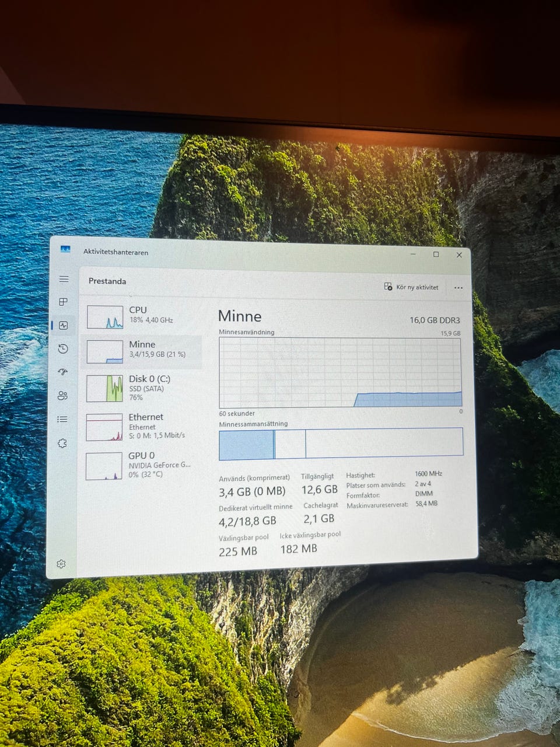Click the large Minne heading
This screenshot has width=560, height=747.
pos(240,316)
